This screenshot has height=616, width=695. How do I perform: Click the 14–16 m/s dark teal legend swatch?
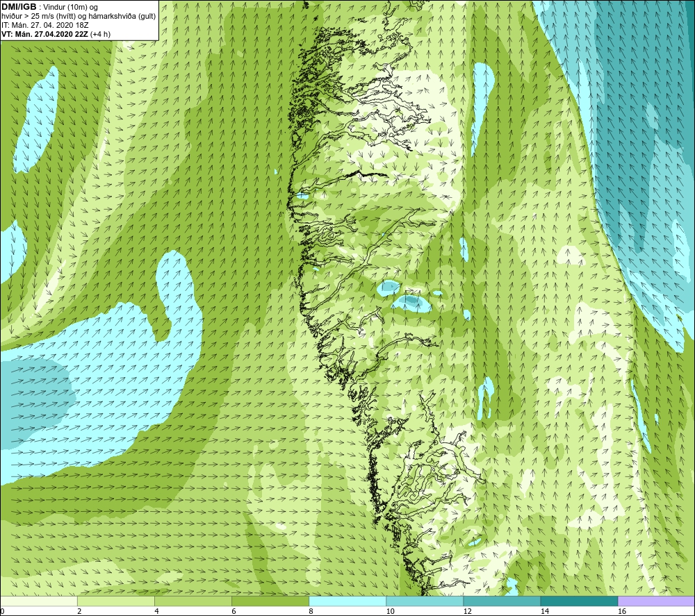point(579,601)
